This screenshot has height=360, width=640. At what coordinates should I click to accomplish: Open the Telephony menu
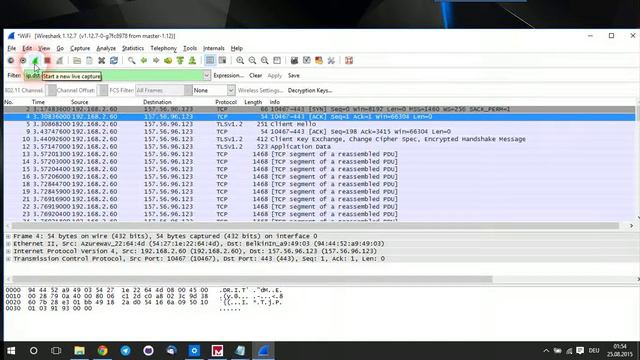coord(163,48)
